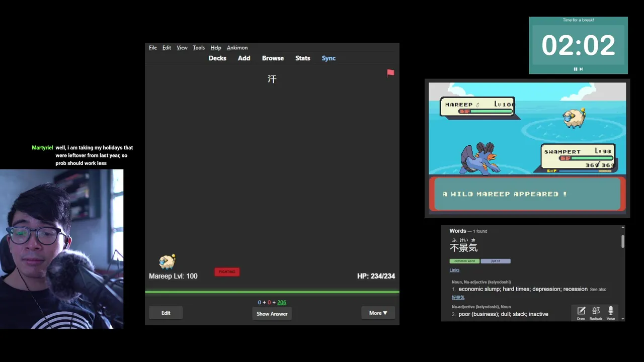Open the Links link under 不景気

454,270
